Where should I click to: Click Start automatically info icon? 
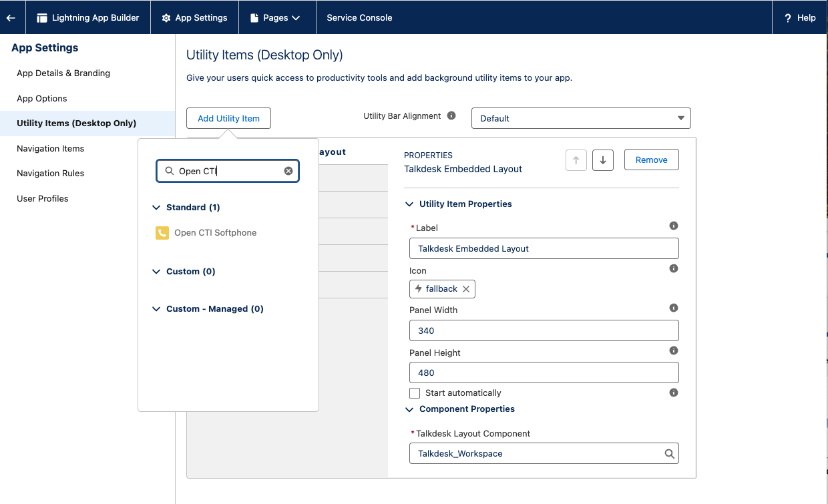[674, 393]
